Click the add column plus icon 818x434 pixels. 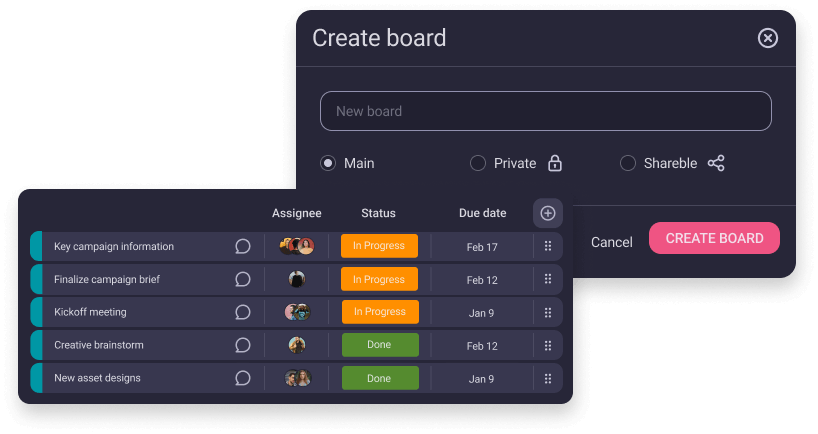click(548, 213)
